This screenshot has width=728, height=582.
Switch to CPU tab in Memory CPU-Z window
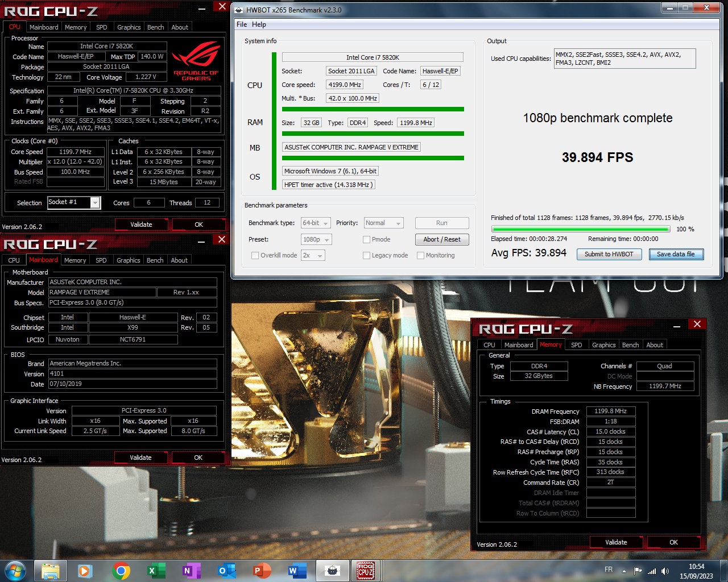coord(489,345)
